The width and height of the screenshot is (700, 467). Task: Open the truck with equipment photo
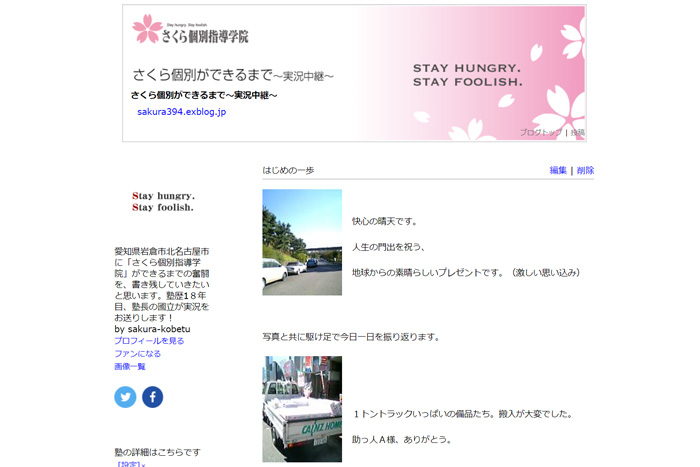[302, 408]
